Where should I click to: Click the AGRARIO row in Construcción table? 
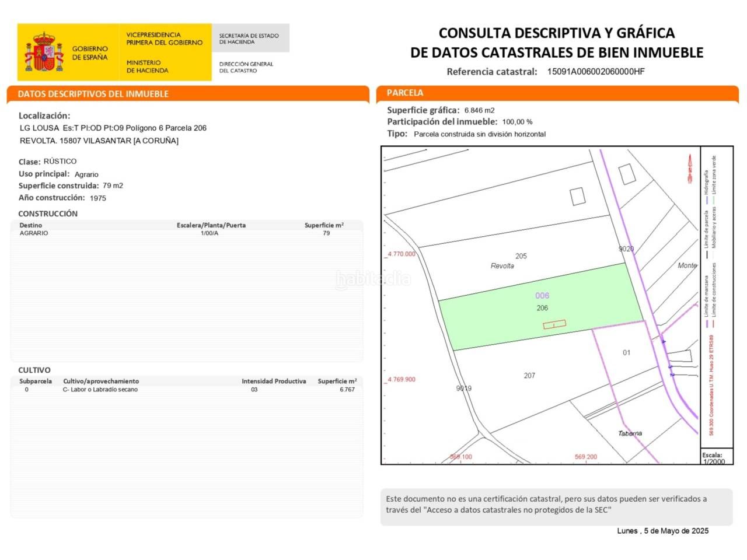tap(187, 233)
